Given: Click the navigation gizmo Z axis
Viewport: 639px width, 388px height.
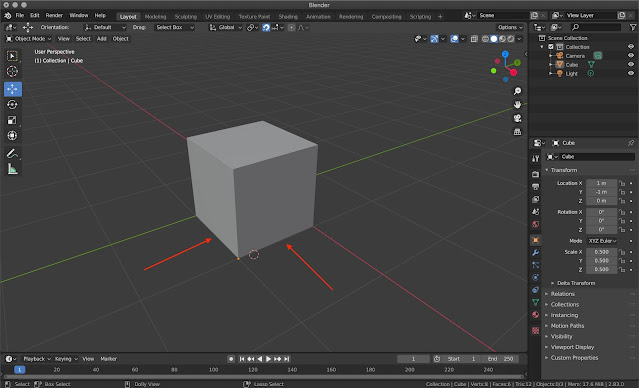Looking at the screenshot, I should click(505, 54).
